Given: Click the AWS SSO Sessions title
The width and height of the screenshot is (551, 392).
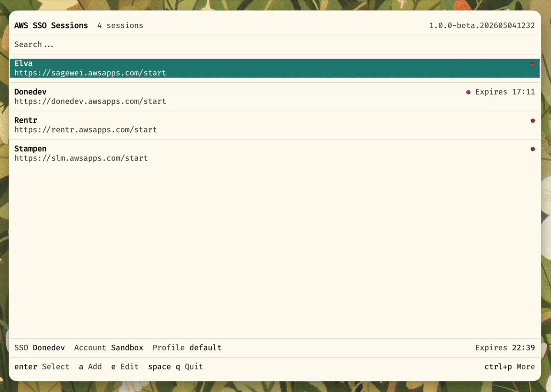Looking at the screenshot, I should tap(51, 26).
